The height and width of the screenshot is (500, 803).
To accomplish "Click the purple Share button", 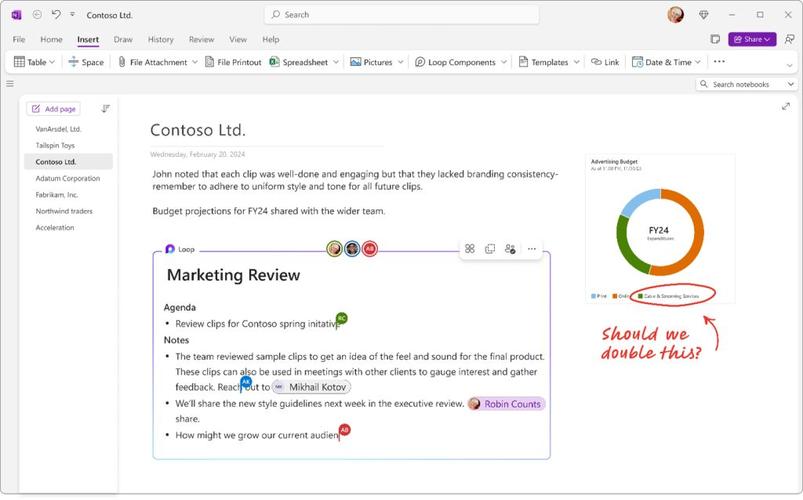I will [x=752, y=39].
